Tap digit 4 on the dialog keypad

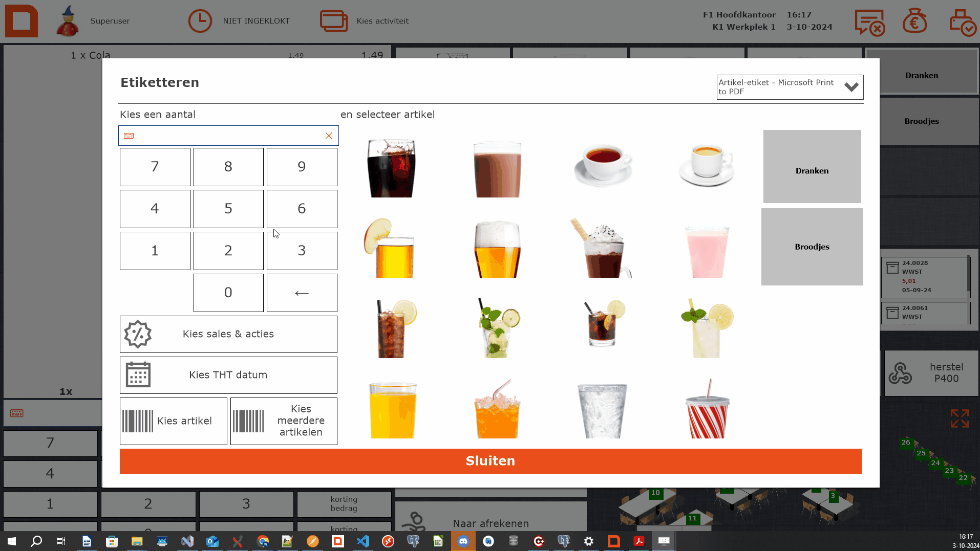coord(155,209)
